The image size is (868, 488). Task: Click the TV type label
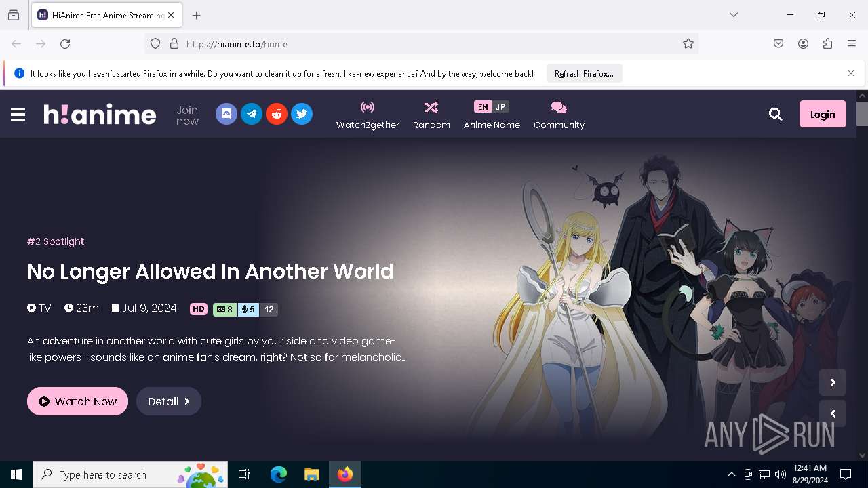(39, 308)
